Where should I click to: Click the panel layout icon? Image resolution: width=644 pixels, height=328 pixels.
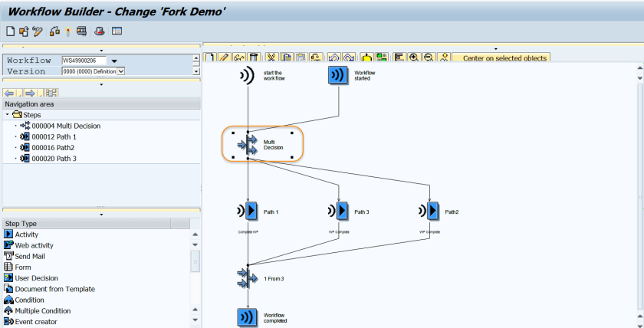tap(117, 31)
